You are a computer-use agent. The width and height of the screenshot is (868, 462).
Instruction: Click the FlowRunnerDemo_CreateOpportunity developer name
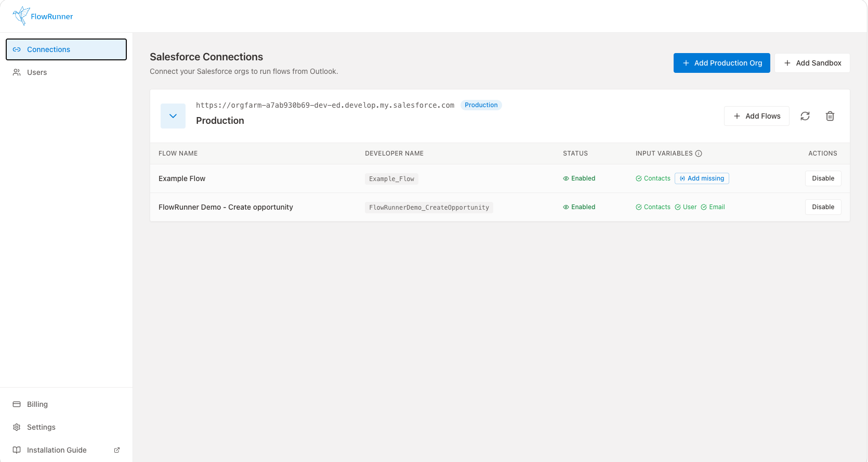tap(429, 208)
